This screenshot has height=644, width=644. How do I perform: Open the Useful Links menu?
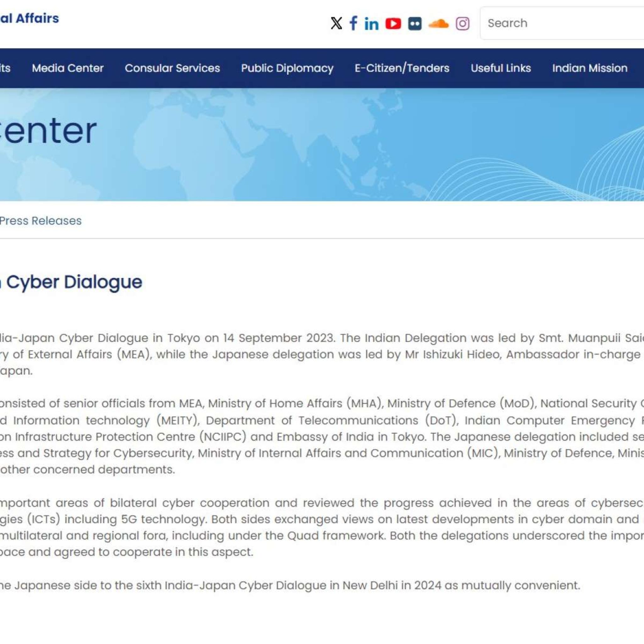(501, 68)
